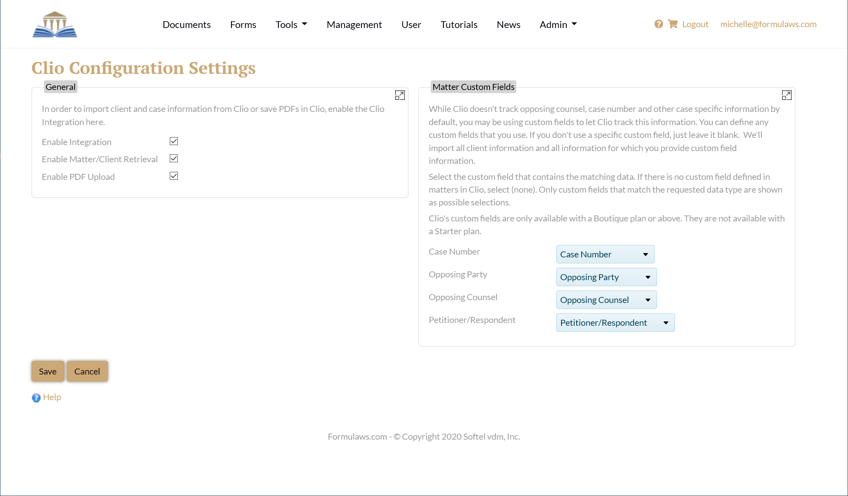Open the shopping cart icon

click(x=673, y=24)
